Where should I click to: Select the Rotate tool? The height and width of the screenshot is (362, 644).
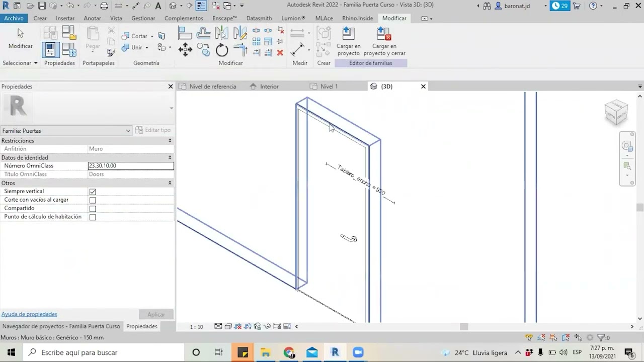(222, 49)
